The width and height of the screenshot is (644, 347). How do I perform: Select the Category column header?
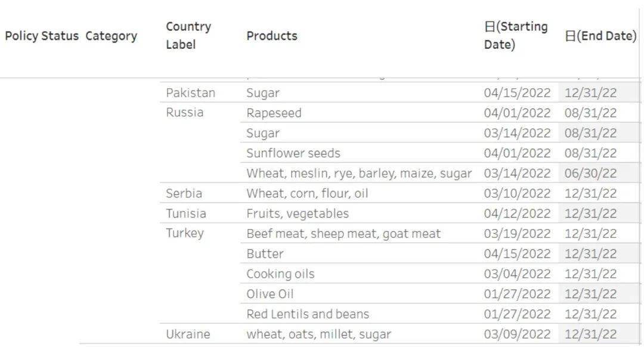111,36
